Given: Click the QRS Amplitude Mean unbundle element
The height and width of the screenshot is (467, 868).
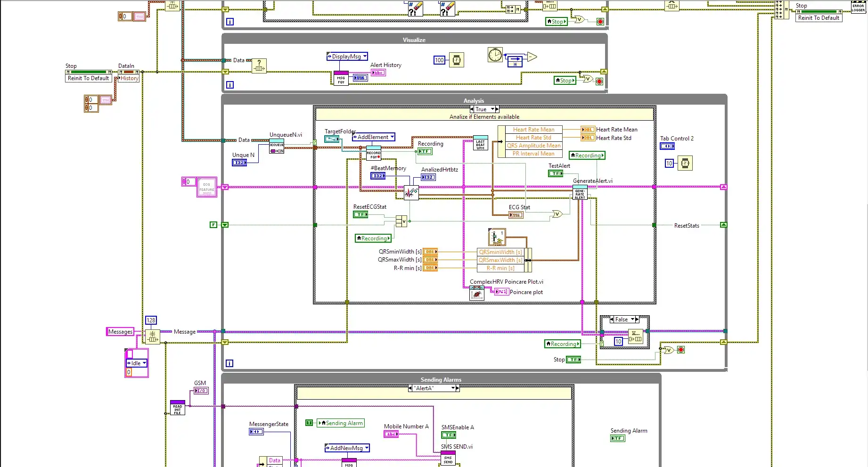Looking at the screenshot, I should click(x=533, y=146).
